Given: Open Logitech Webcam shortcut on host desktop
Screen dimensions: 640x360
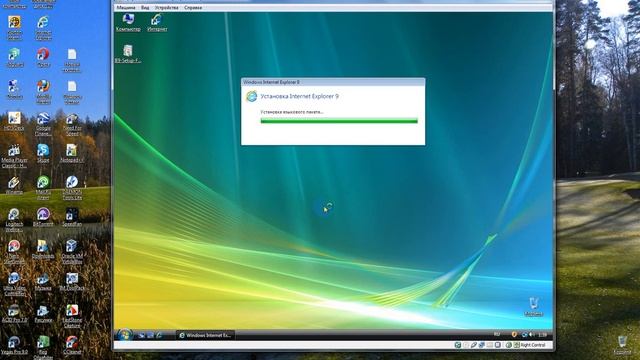Looking at the screenshot, I should click(x=13, y=220).
